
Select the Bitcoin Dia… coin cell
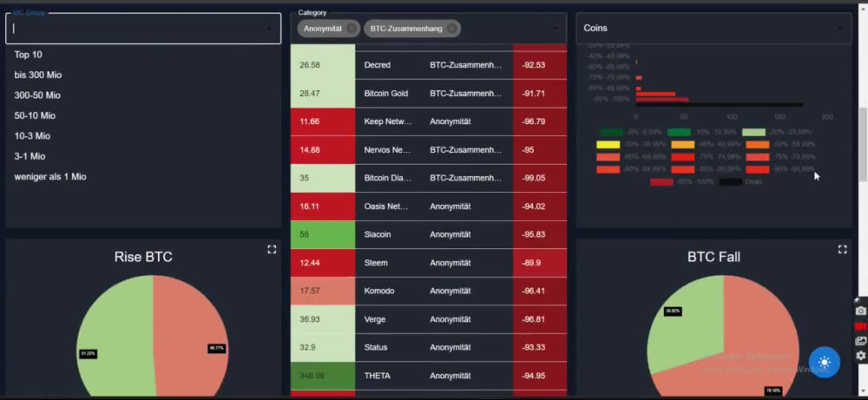[x=388, y=178]
